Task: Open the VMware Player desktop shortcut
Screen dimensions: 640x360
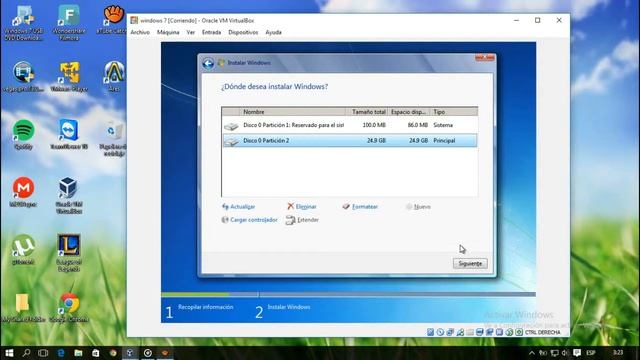Action: point(69,76)
